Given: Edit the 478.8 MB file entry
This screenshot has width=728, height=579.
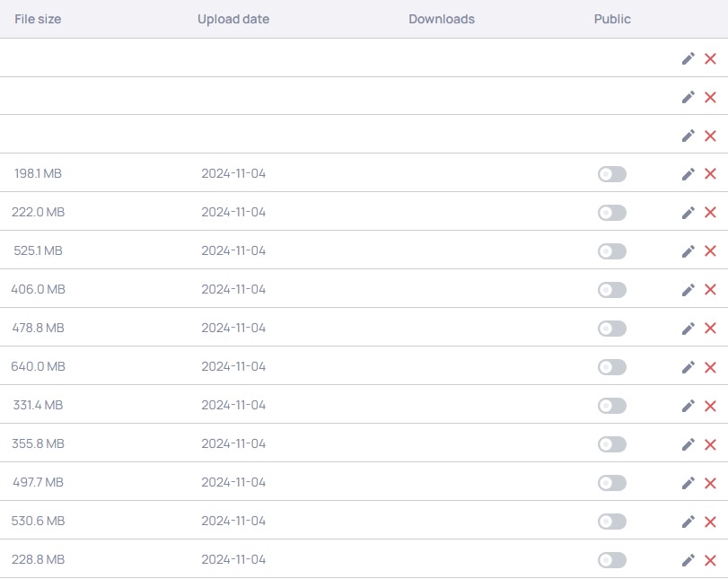Looking at the screenshot, I should 689,329.
